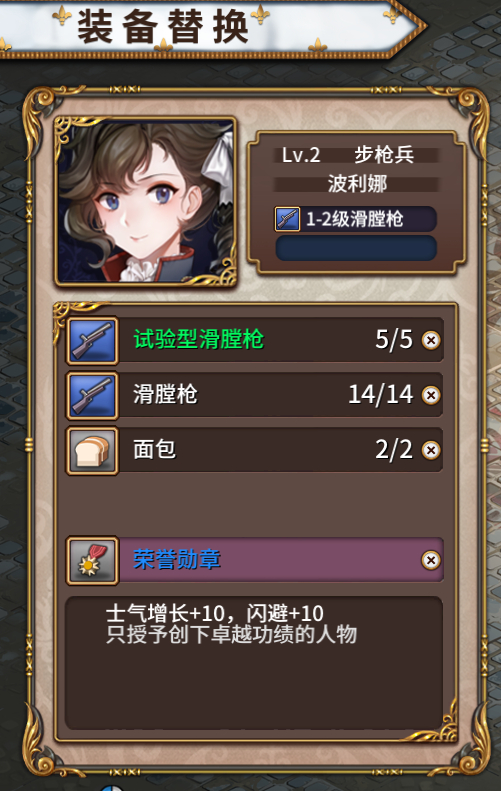Select the 滑膛枪 14/14 row

[255, 396]
